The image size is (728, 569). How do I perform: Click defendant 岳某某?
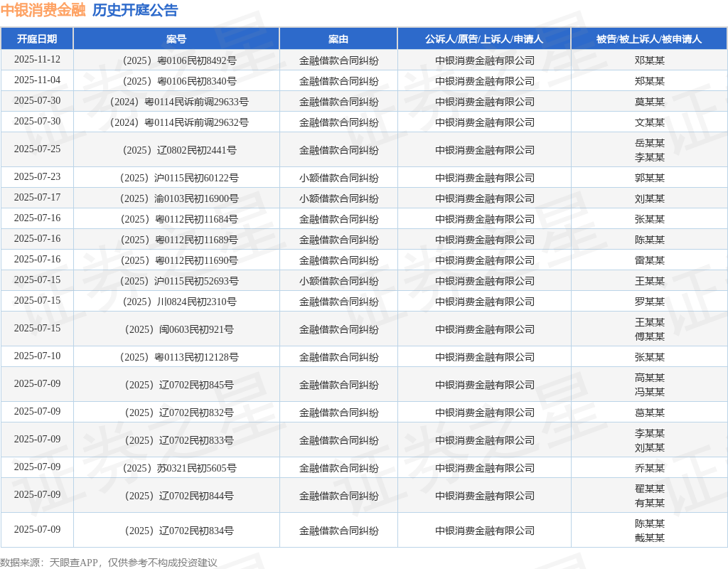pos(650,143)
